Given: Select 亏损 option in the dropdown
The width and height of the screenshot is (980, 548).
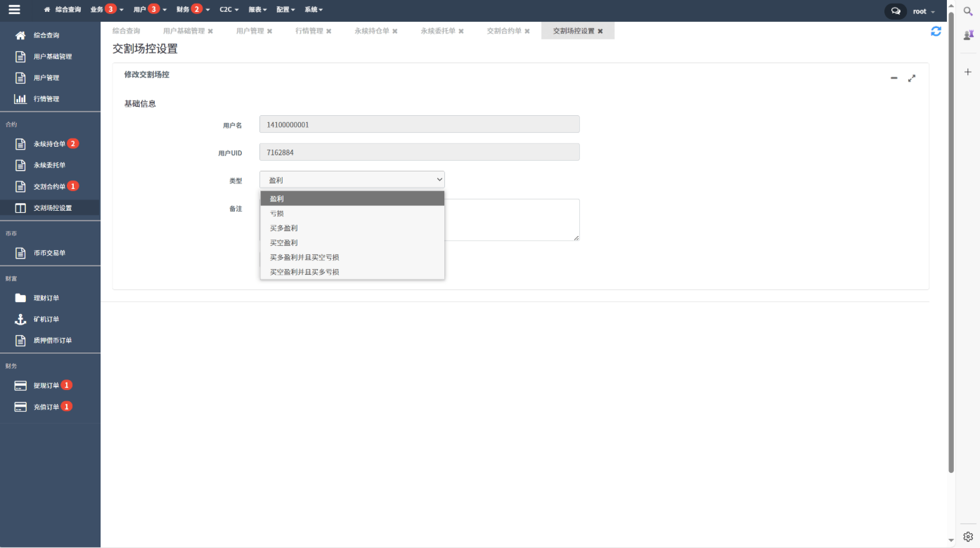Looking at the screenshot, I should click(x=277, y=214).
